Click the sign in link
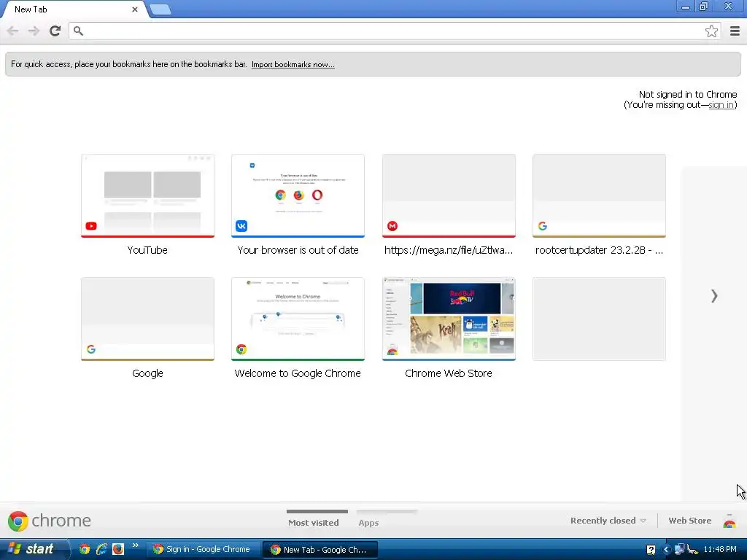Screen dimensions: 747x560 [x=721, y=105]
